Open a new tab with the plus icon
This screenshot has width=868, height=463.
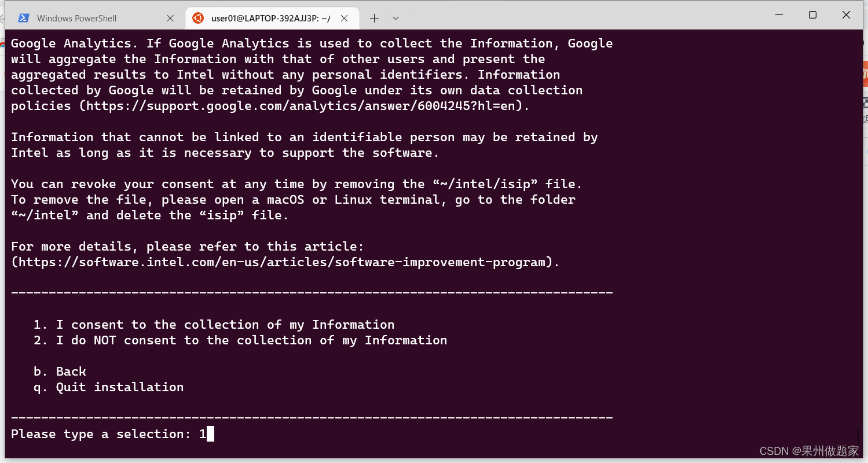pyautogui.click(x=374, y=18)
